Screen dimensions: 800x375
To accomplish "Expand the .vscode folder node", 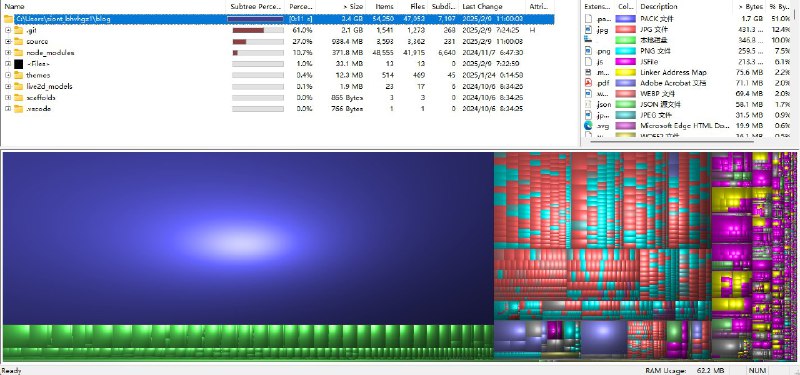I will (x=8, y=109).
